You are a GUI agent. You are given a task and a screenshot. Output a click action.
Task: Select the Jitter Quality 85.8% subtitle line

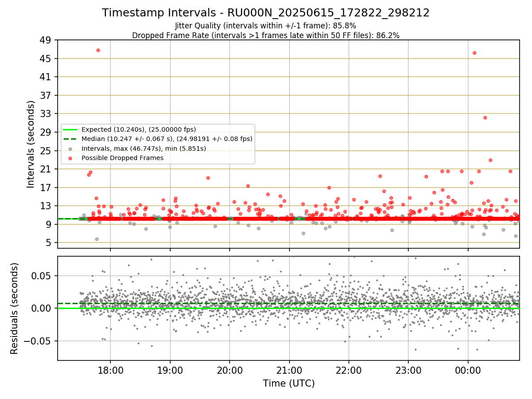click(x=266, y=26)
